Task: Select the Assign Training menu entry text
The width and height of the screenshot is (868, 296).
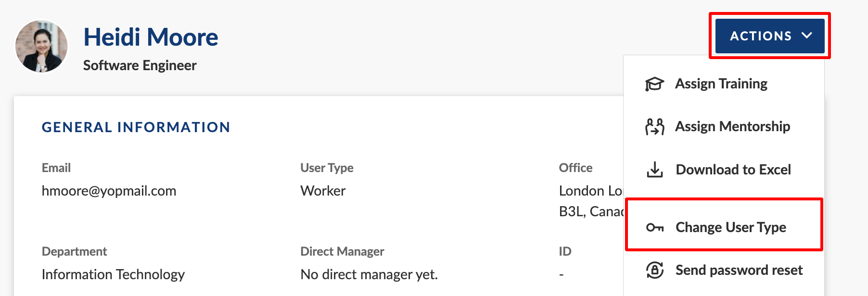Action: (721, 84)
